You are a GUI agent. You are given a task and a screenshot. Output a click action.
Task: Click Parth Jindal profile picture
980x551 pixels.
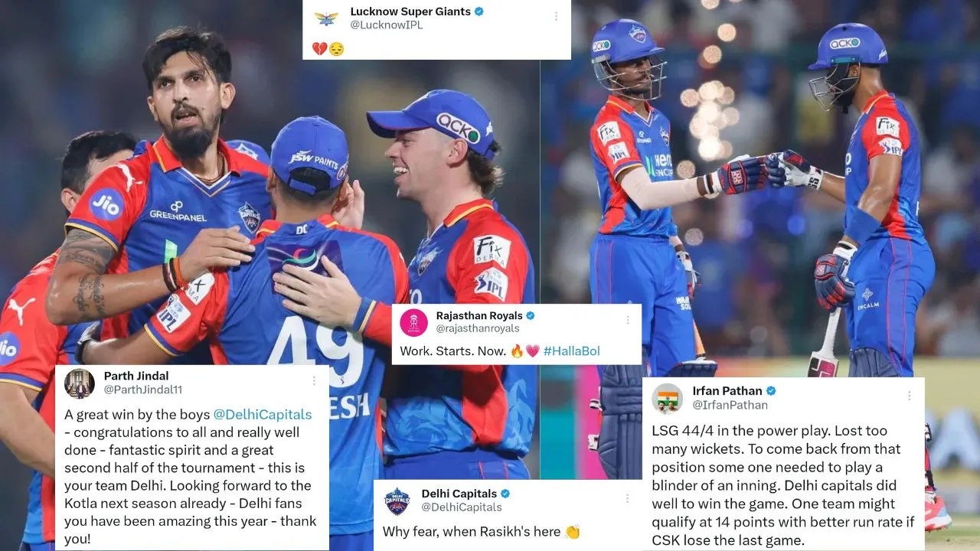pyautogui.click(x=80, y=383)
